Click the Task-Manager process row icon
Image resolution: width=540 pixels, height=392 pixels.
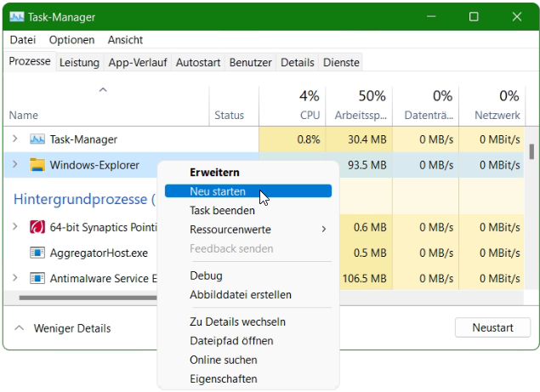click(37, 139)
